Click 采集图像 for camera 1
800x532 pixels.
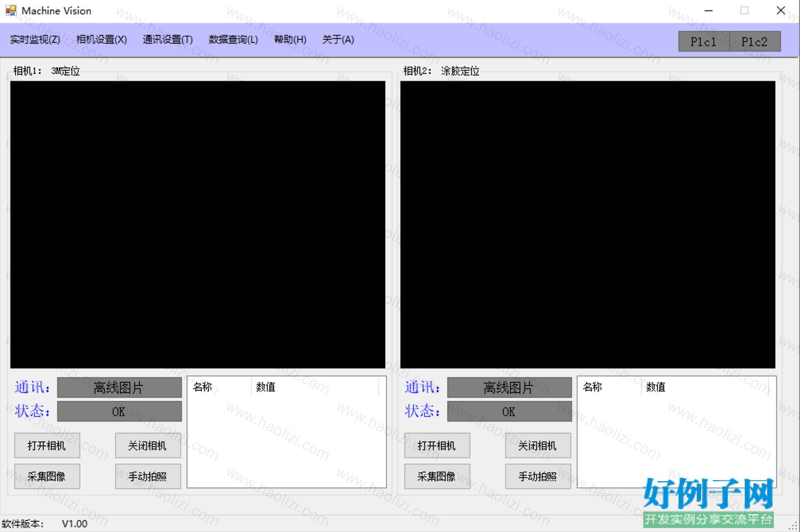47,476
